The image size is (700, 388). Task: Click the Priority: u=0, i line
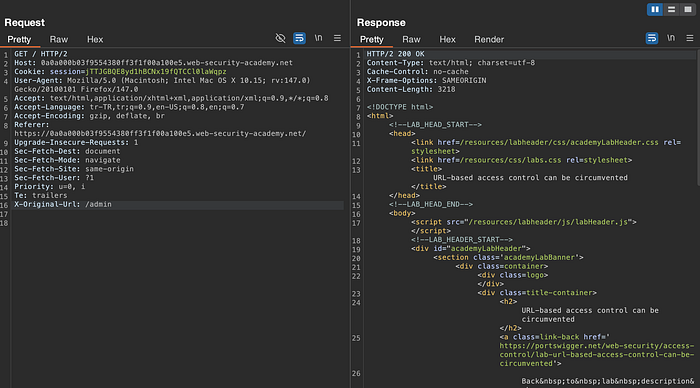[x=50, y=187]
